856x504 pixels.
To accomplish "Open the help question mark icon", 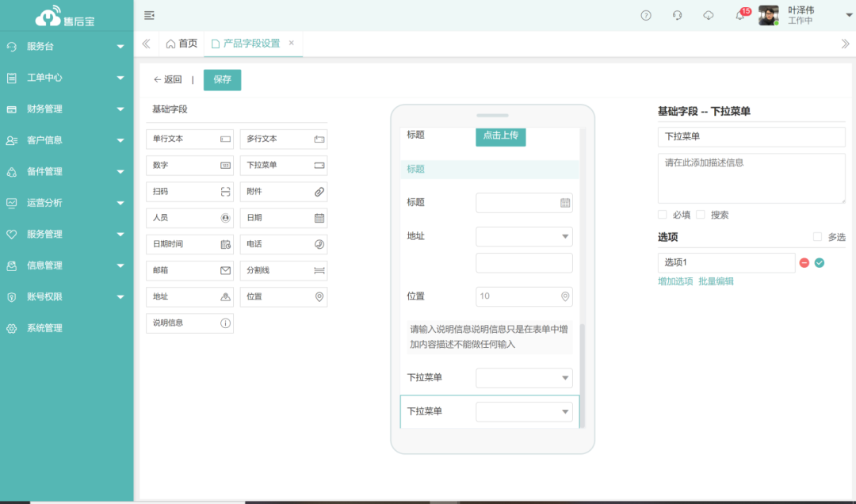I will click(x=646, y=16).
